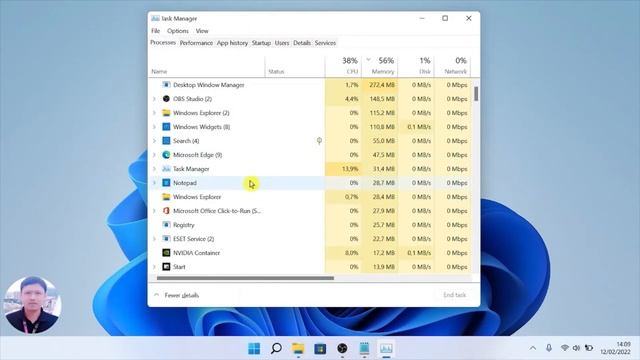Select the NVIDIA Container process name

click(x=196, y=253)
